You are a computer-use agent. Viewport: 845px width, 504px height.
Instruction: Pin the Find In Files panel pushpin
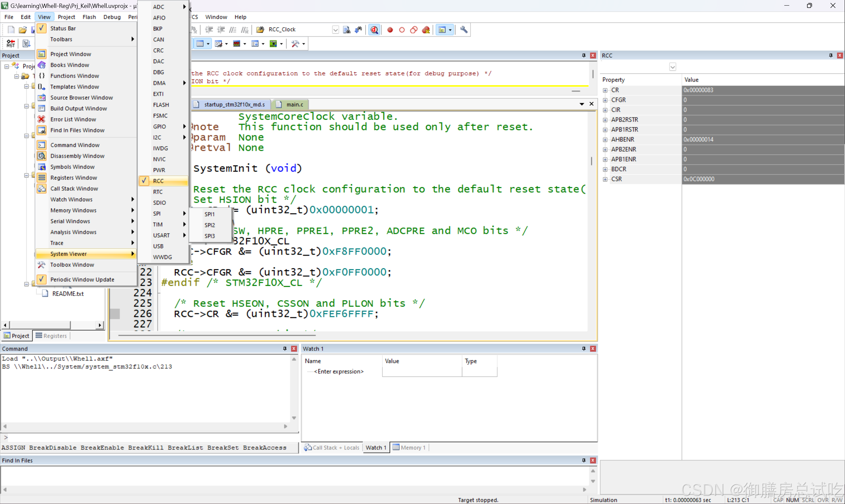(584, 460)
